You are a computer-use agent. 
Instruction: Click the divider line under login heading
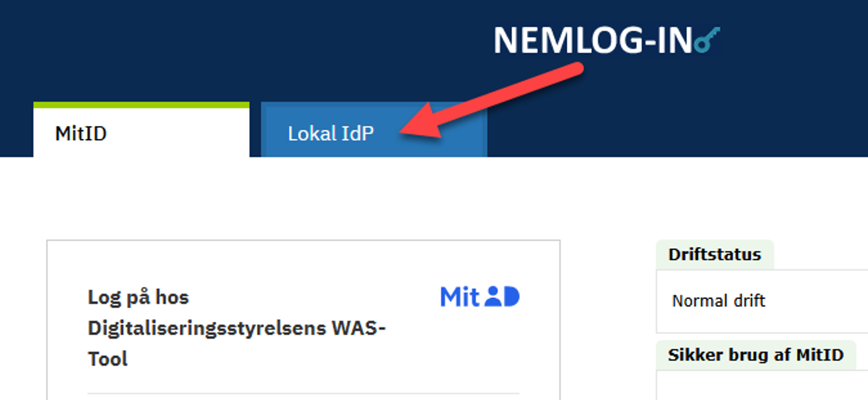point(303,393)
